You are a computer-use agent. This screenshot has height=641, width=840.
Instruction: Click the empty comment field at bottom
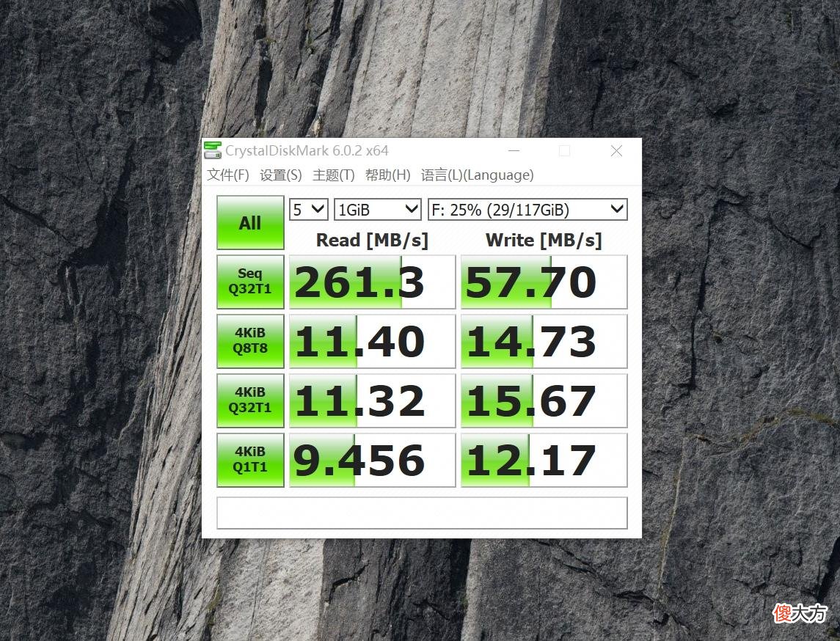[x=422, y=513]
